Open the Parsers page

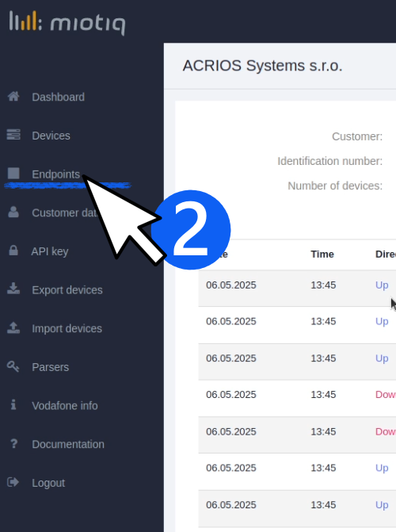click(50, 367)
